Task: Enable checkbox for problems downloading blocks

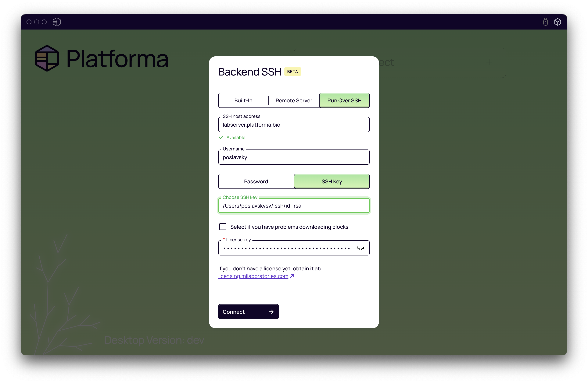Action: (223, 227)
